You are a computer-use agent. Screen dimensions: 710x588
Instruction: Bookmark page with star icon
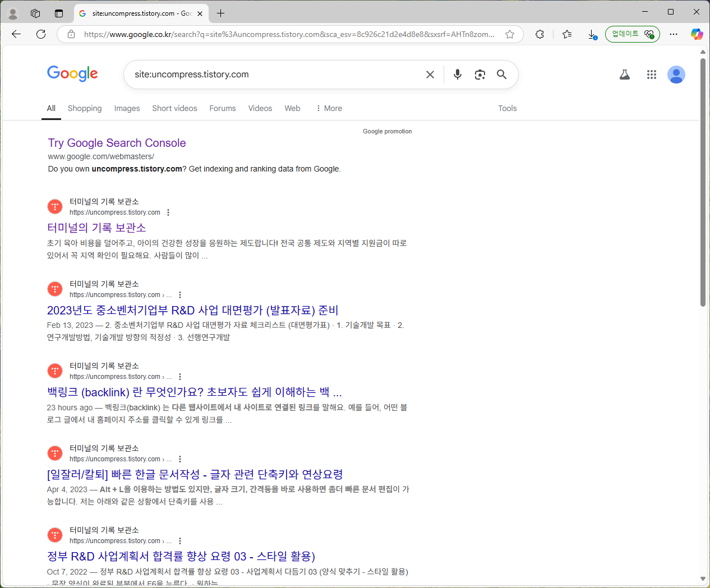pyautogui.click(x=510, y=34)
